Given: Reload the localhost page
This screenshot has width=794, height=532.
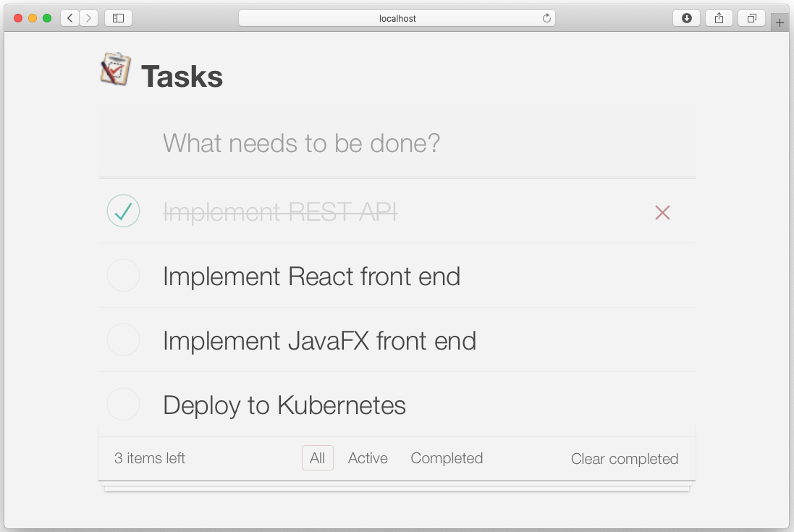Looking at the screenshot, I should [x=548, y=18].
